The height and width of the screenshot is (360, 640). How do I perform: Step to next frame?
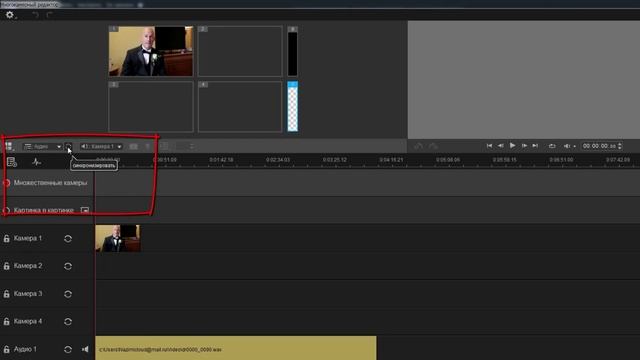pyautogui.click(x=524, y=146)
